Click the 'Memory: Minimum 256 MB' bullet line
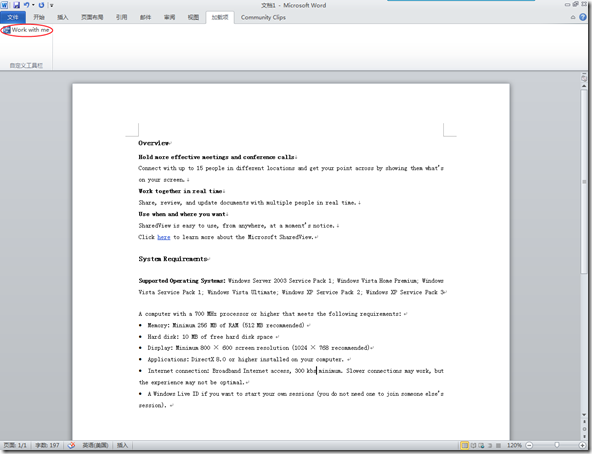592x454 pixels. 226,325
